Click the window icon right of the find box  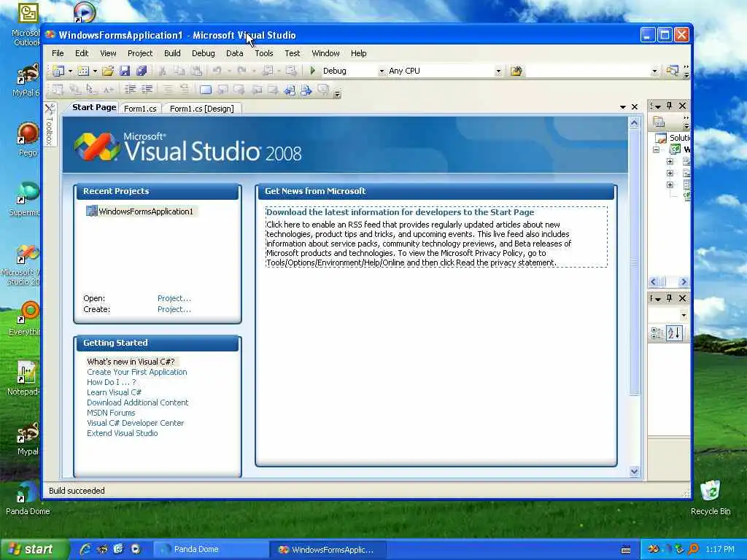pyautogui.click(x=672, y=71)
